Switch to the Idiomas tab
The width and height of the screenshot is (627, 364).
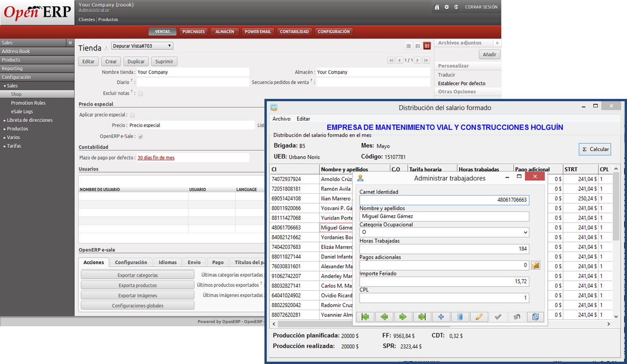pyautogui.click(x=167, y=262)
